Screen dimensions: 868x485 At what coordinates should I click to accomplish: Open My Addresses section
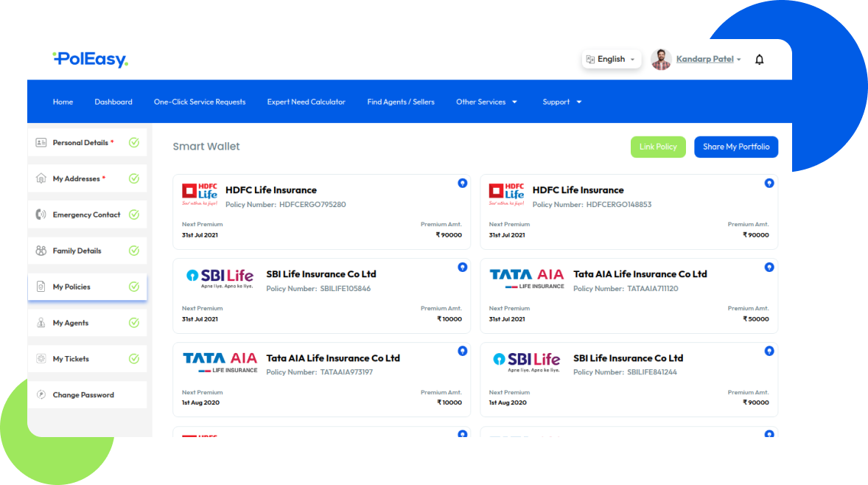(88, 178)
